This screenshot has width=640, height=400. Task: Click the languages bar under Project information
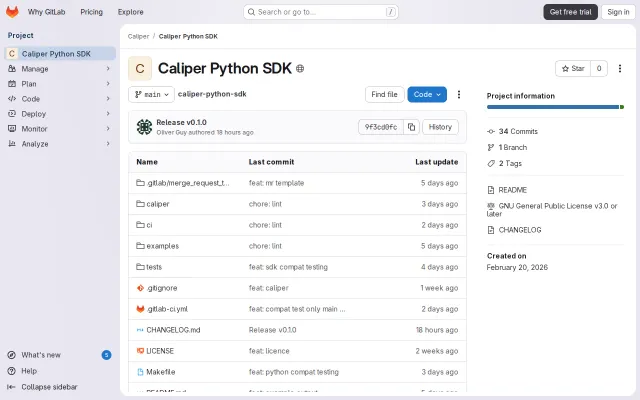point(555,107)
